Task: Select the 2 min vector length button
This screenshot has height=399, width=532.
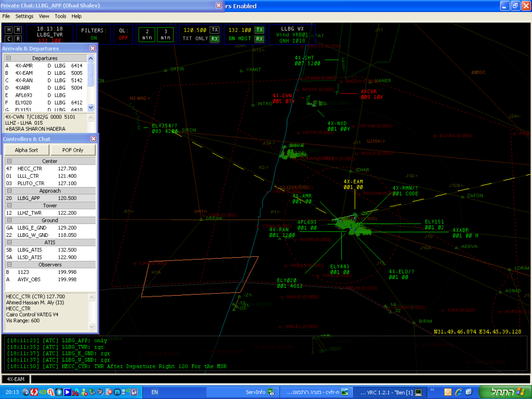Action: pos(146,34)
